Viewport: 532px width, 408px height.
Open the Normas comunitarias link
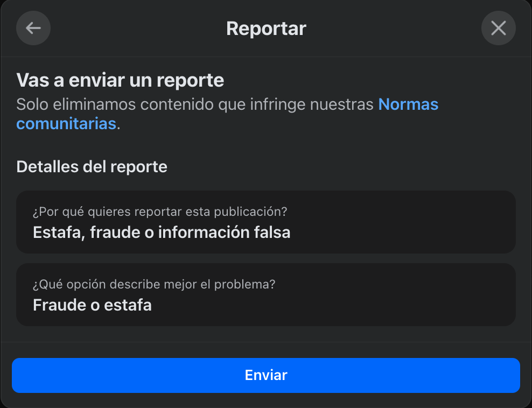click(x=408, y=104)
